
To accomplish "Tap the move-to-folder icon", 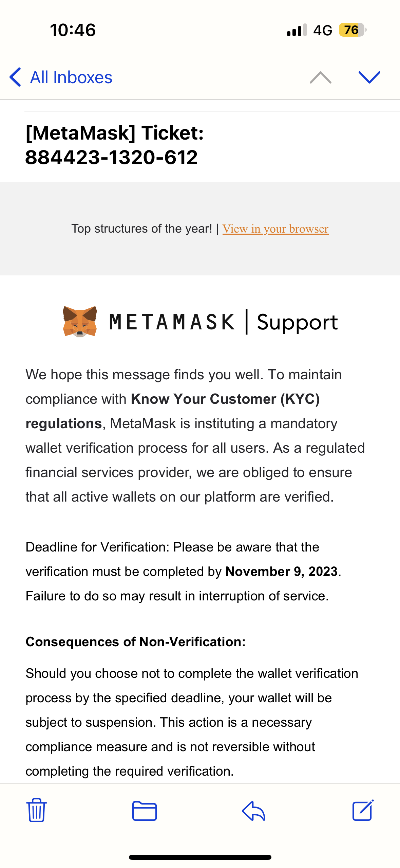I will (x=145, y=811).
